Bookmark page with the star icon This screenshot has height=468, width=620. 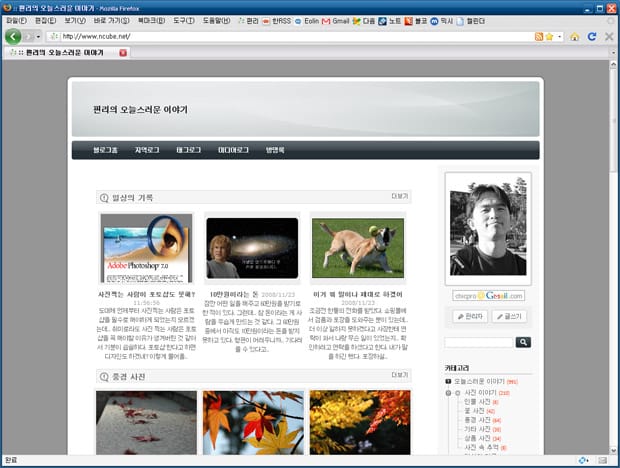pos(551,37)
